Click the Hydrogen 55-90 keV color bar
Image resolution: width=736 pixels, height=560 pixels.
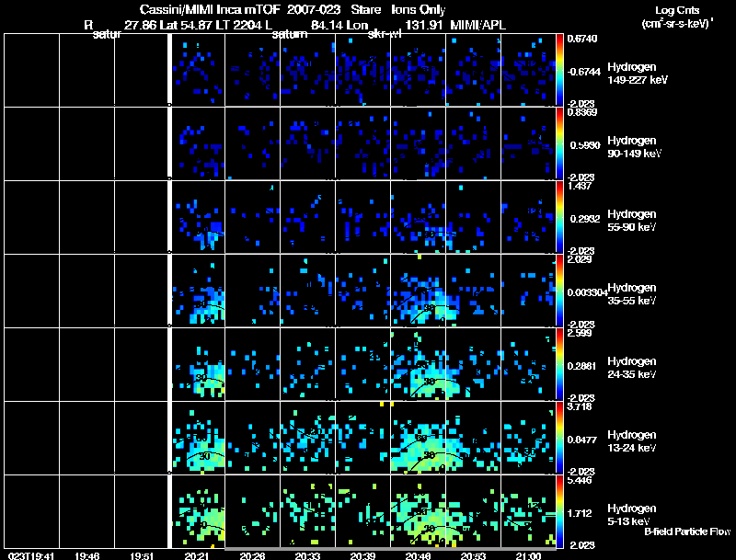pyautogui.click(x=559, y=217)
